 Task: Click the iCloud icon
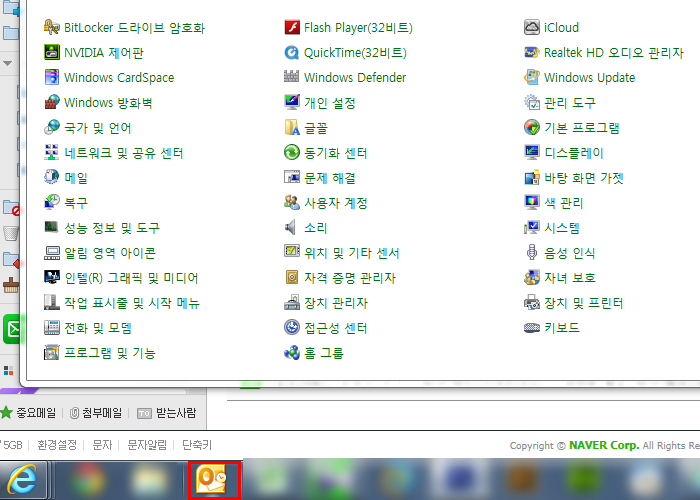[x=532, y=27]
